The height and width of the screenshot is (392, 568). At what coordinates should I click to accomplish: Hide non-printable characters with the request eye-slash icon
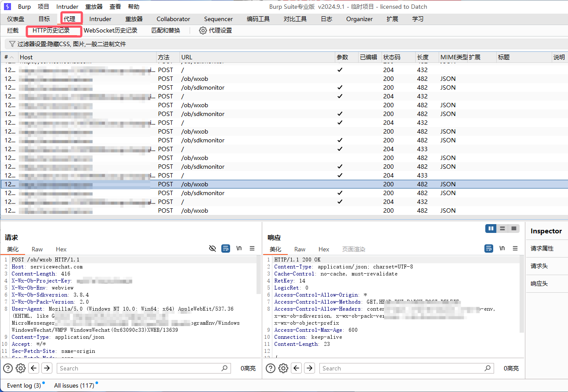(213, 248)
